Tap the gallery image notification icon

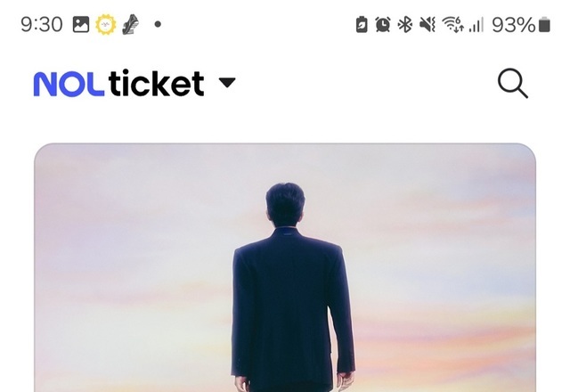[x=81, y=24]
